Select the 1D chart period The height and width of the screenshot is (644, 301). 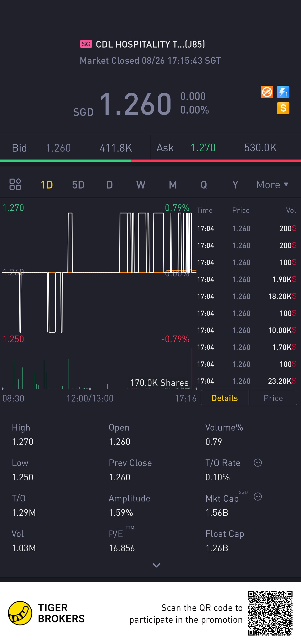pyautogui.click(x=47, y=185)
